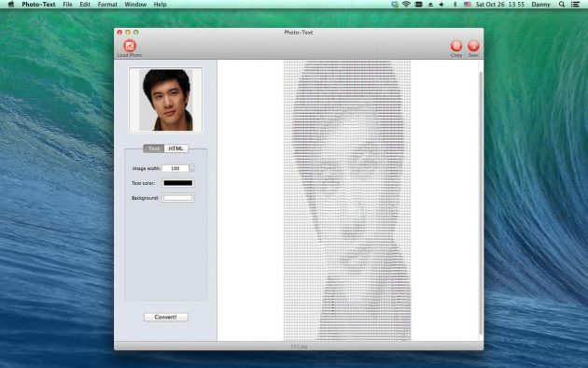
Task: Click the Convert! button
Action: [166, 317]
